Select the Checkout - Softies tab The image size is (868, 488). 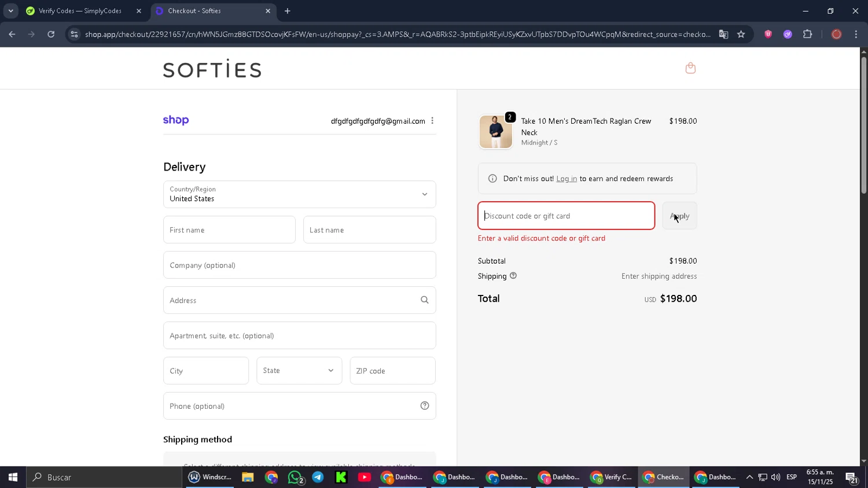(213, 11)
